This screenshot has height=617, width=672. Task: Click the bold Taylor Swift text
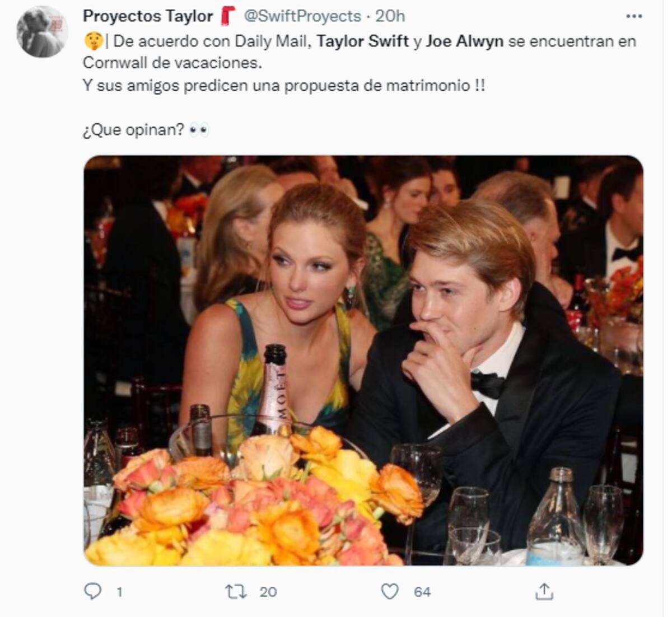(x=362, y=41)
